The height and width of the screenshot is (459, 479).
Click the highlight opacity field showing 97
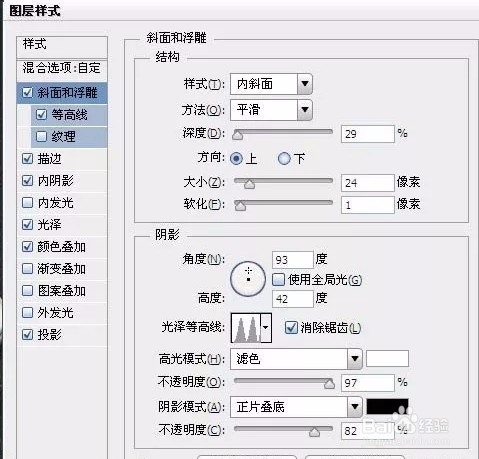[x=368, y=383]
